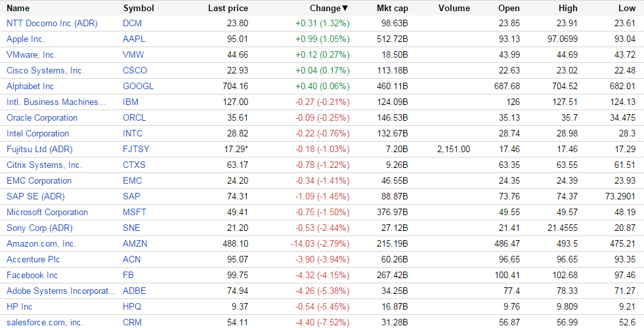644x328 pixels.
Task: Click the Mkt cap column header
Action: tap(393, 8)
